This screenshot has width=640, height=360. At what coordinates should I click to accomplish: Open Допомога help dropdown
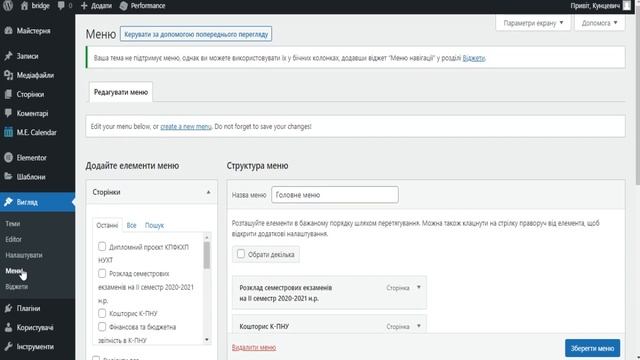(x=600, y=23)
